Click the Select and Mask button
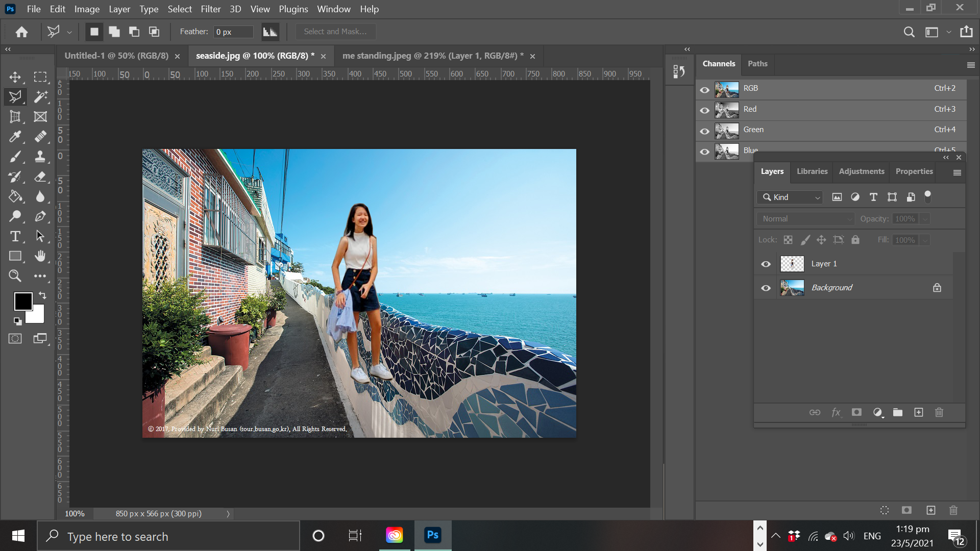Screen dimensions: 980x551 tap(335, 32)
